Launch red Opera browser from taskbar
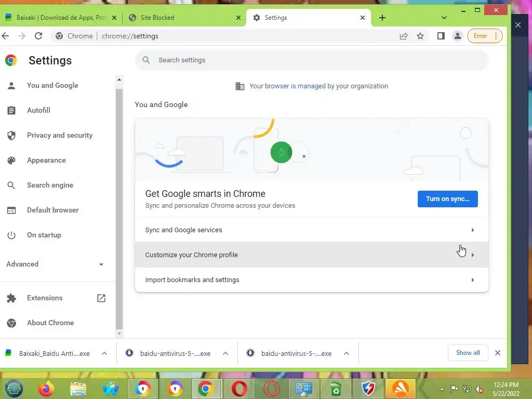 pos(239,389)
